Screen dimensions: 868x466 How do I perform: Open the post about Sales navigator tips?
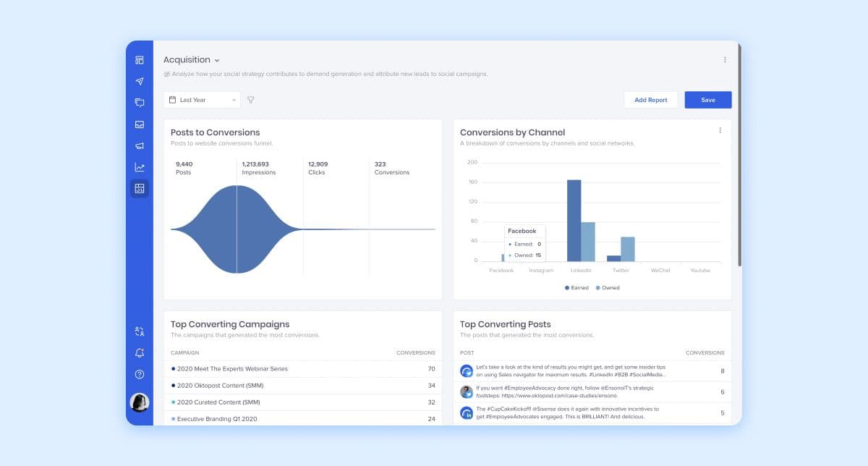click(x=571, y=370)
